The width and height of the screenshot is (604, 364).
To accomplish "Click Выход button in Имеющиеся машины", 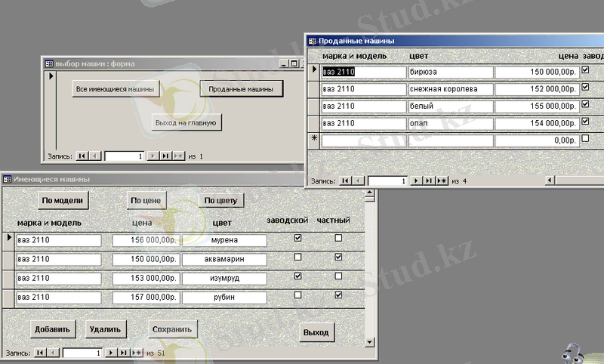I will click(316, 332).
